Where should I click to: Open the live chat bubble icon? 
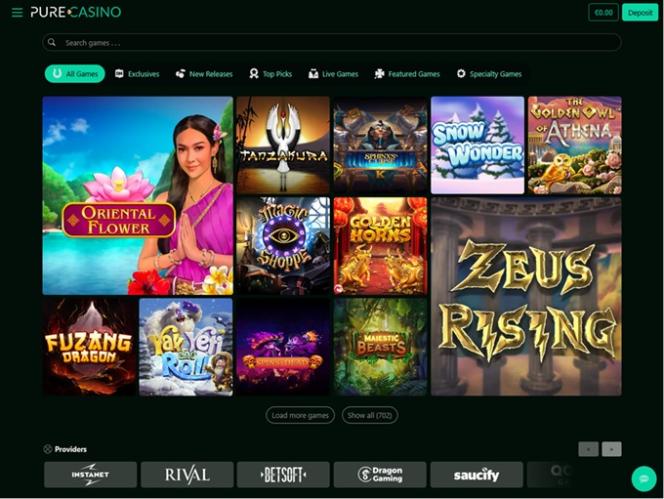(644, 479)
